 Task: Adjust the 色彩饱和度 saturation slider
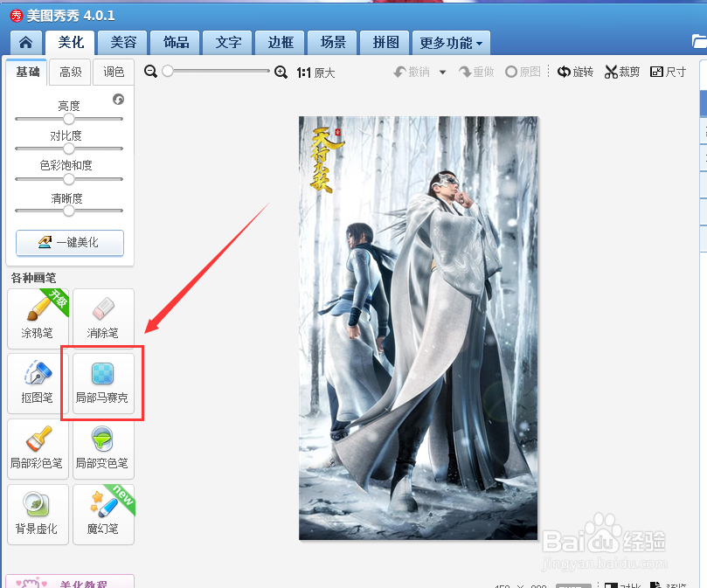click(x=68, y=179)
